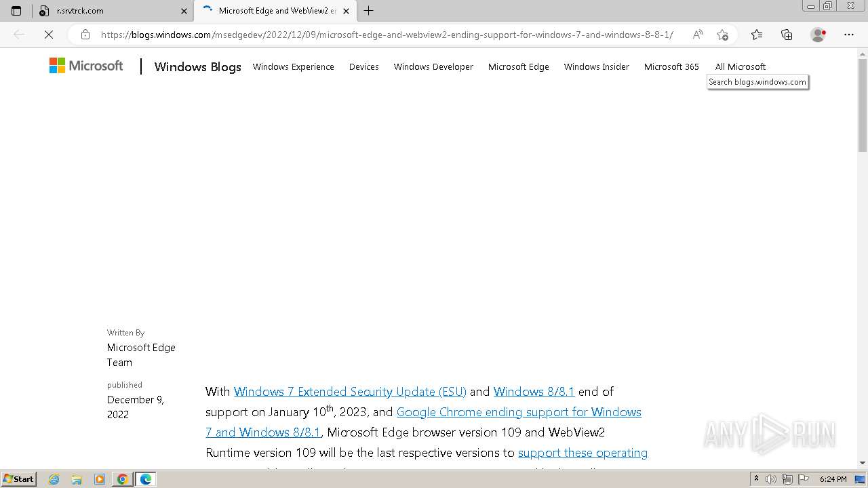The width and height of the screenshot is (868, 488).
Task: Stop loading the page
Action: [x=49, y=35]
